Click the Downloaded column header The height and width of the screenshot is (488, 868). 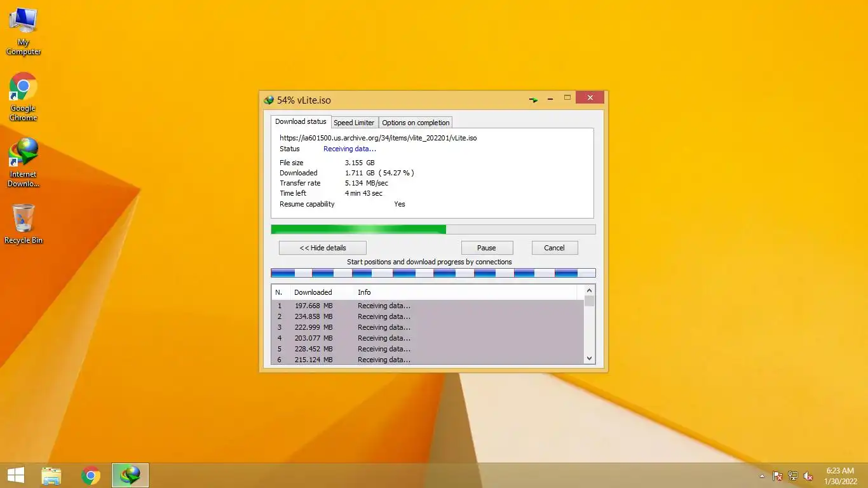[x=322, y=292]
